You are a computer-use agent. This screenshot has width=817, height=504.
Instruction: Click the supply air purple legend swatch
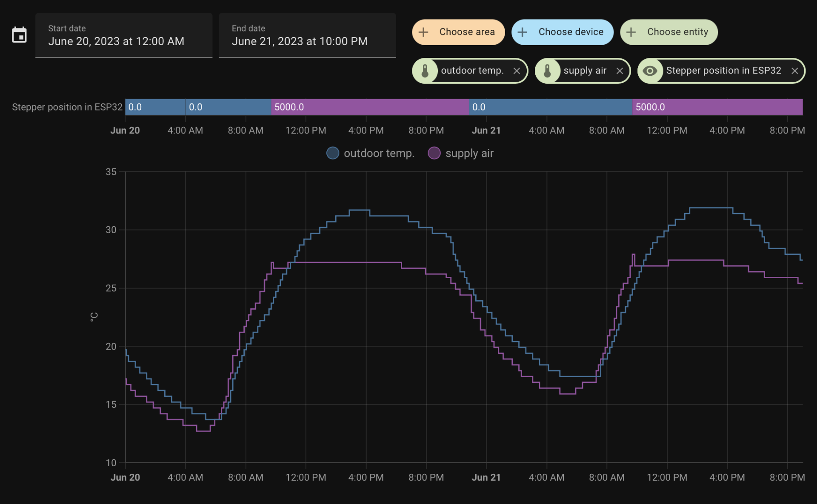[x=434, y=153]
